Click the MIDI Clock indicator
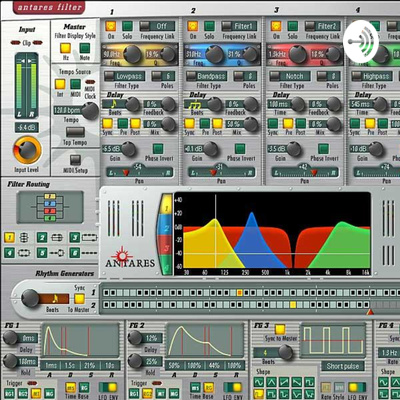 (x=90, y=82)
